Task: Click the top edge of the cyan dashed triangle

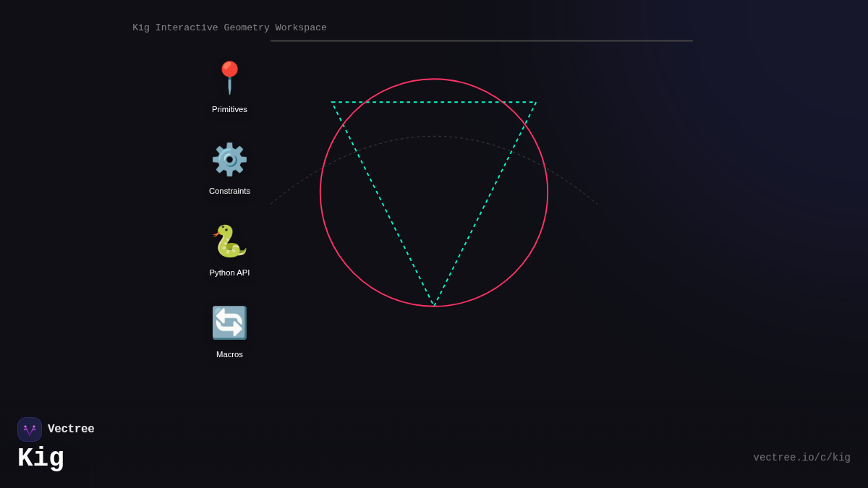Action: 434,102
